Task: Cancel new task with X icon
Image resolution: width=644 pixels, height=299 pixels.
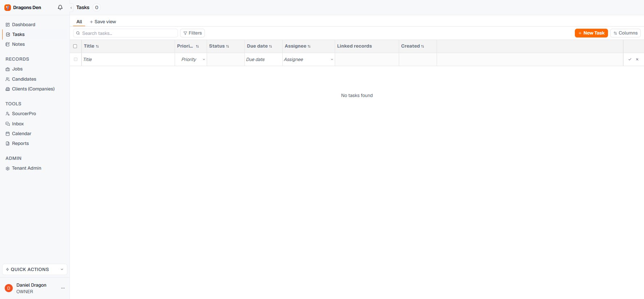Action: click(637, 59)
